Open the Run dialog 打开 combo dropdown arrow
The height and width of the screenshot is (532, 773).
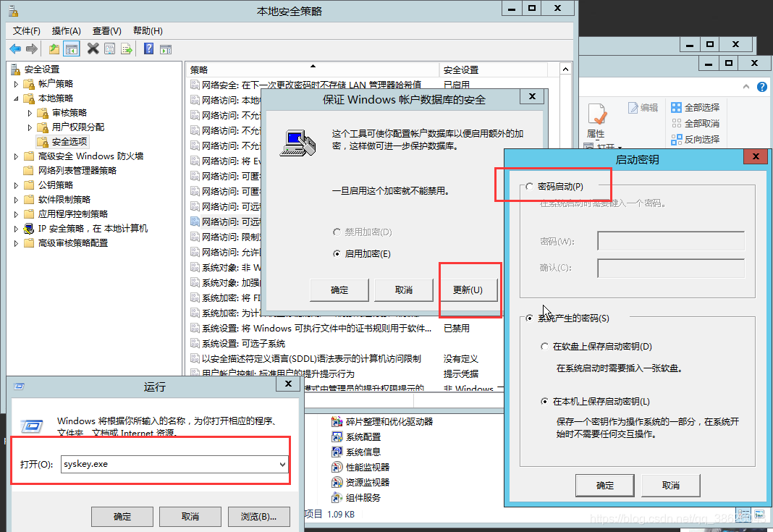coord(282,464)
